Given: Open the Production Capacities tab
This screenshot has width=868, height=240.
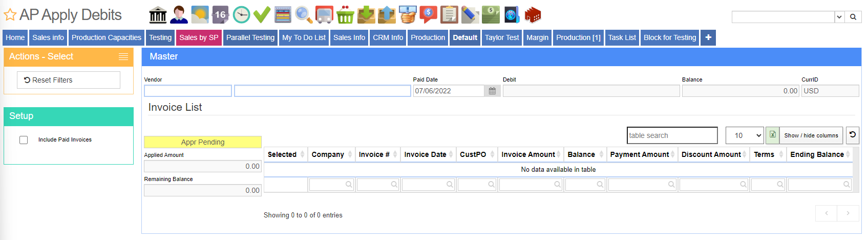Looking at the screenshot, I should [107, 37].
